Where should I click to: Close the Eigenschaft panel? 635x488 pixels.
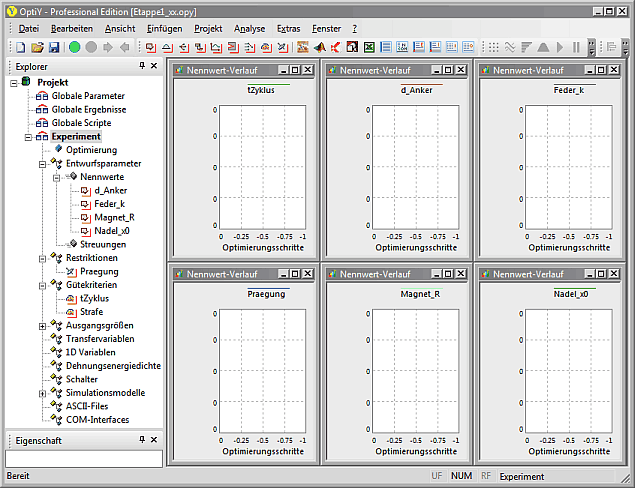[x=153, y=440]
